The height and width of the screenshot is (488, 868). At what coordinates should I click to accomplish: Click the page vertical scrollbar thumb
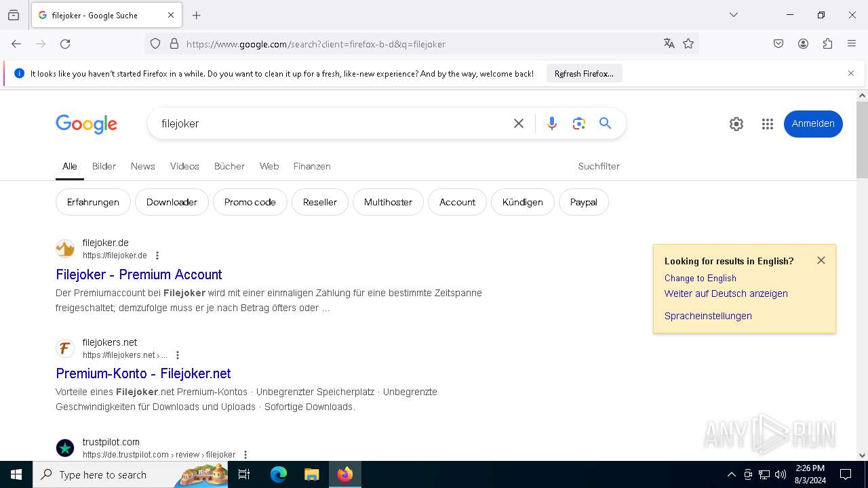point(862,140)
